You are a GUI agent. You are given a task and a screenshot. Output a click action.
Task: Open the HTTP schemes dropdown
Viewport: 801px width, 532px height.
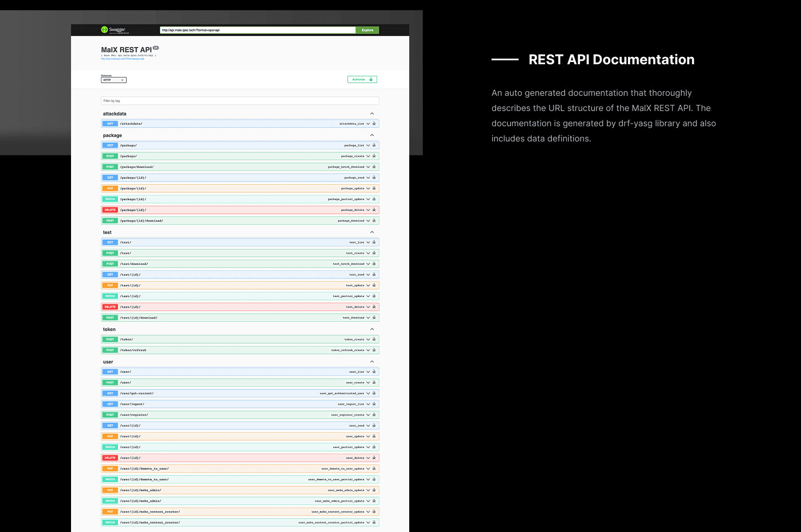tap(113, 80)
